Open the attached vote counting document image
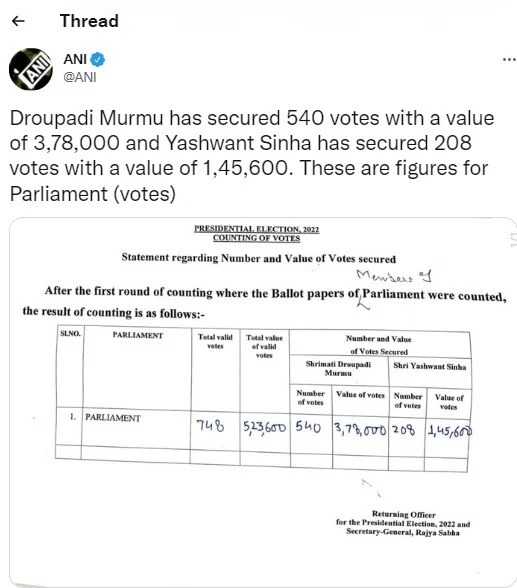The image size is (517, 588). click(263, 401)
